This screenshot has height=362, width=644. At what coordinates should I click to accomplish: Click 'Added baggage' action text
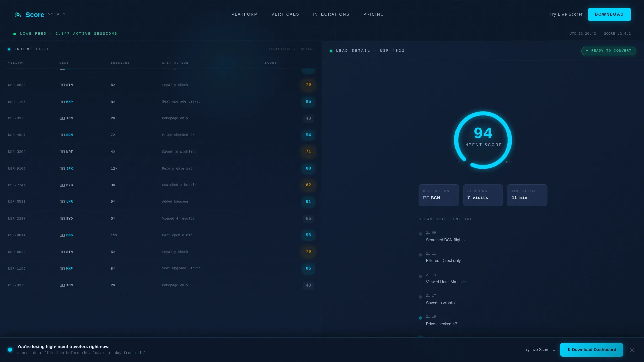(175, 202)
